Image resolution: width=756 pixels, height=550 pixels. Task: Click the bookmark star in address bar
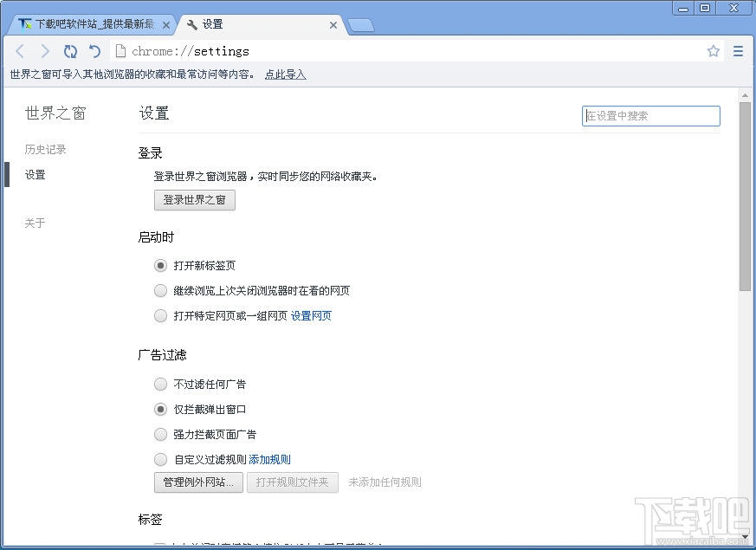coord(713,51)
